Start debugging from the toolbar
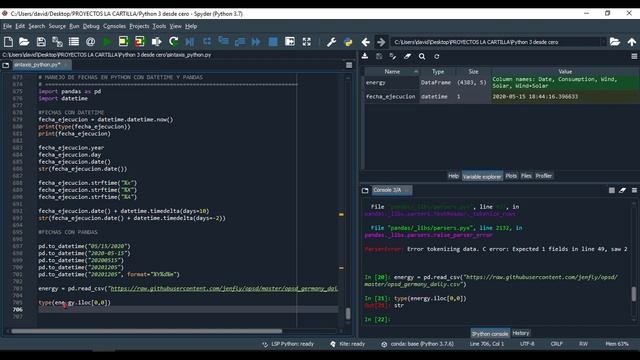This screenshot has height=360, width=640. (190, 42)
